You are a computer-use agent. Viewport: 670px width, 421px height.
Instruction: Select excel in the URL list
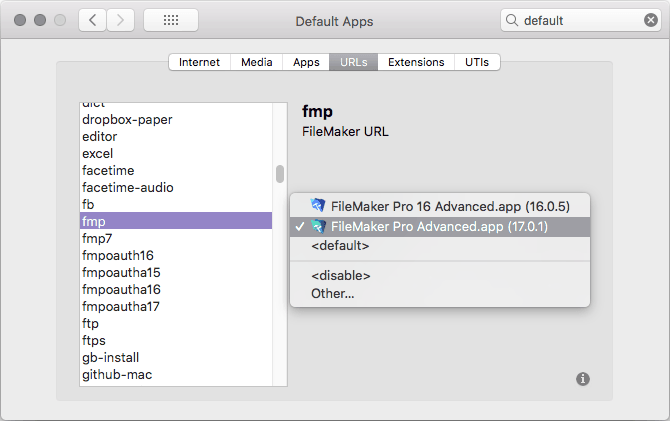pos(176,153)
